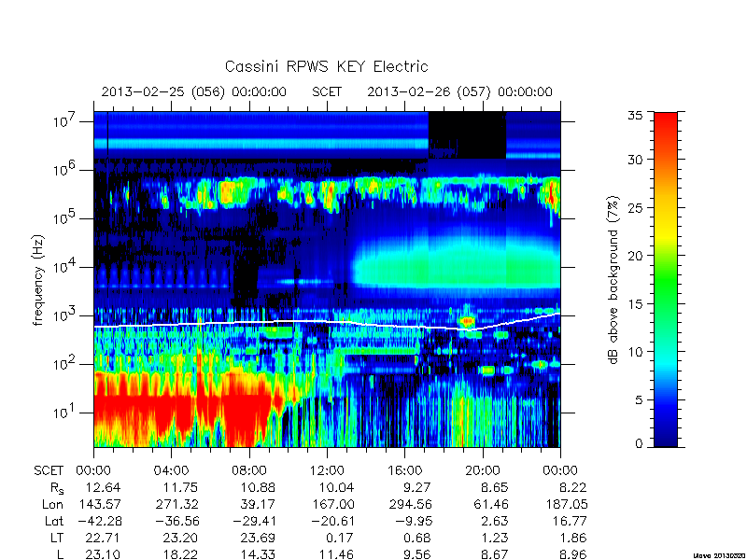Viewport: 747px width, 560px height.
Task: Click the latitude value '16.77'
Action: point(570,522)
